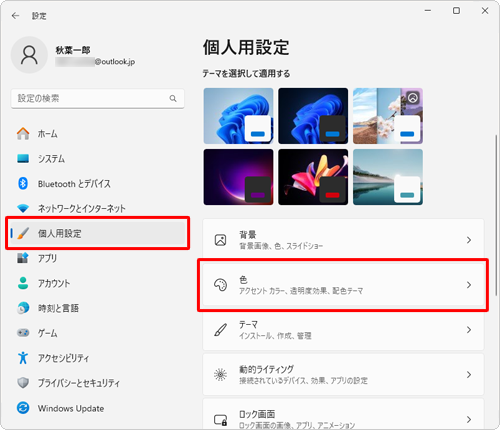Expand the ロック画面 row chevron
Image resolution: width=500 pixels, height=430 pixels.
469,419
